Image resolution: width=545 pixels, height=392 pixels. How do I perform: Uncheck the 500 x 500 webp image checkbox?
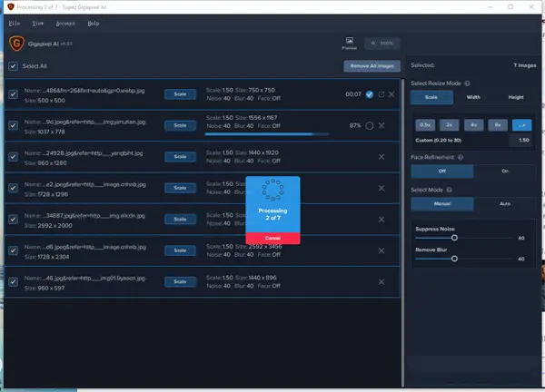coord(13,94)
